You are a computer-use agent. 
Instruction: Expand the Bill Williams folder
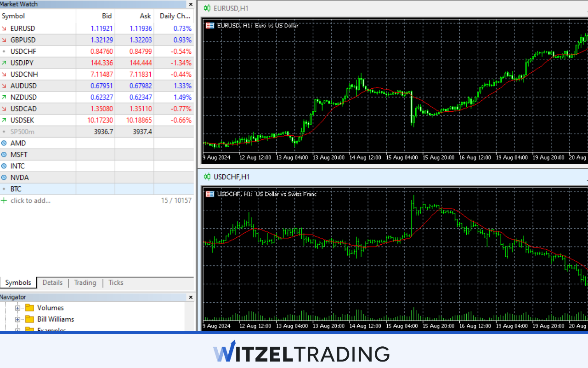(x=17, y=319)
